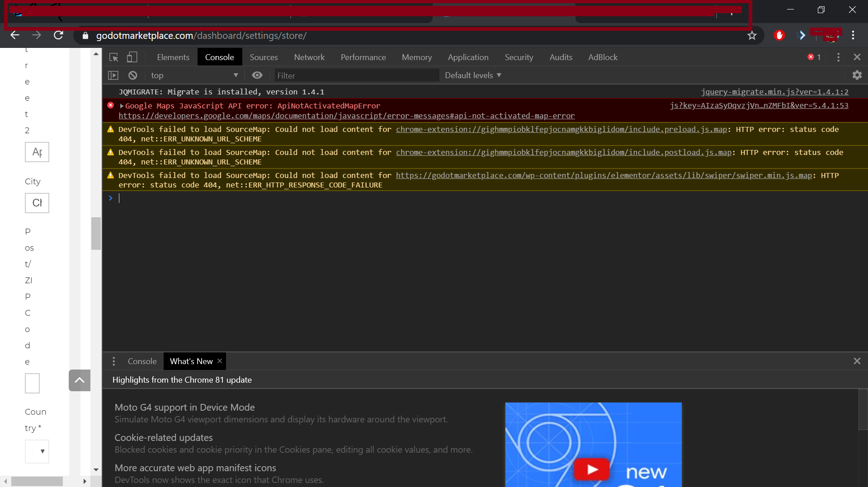Open DevTools settings gear
This screenshot has width=868, height=487.
click(857, 75)
